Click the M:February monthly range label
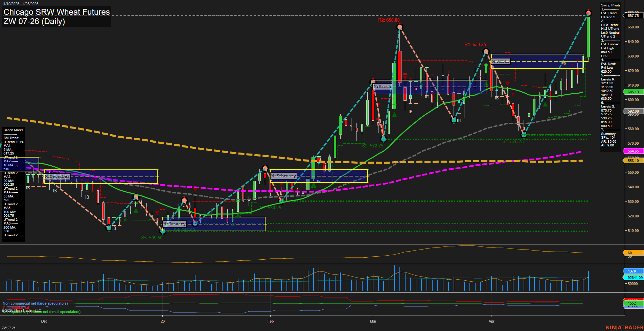644x331 pixels. click(283, 176)
